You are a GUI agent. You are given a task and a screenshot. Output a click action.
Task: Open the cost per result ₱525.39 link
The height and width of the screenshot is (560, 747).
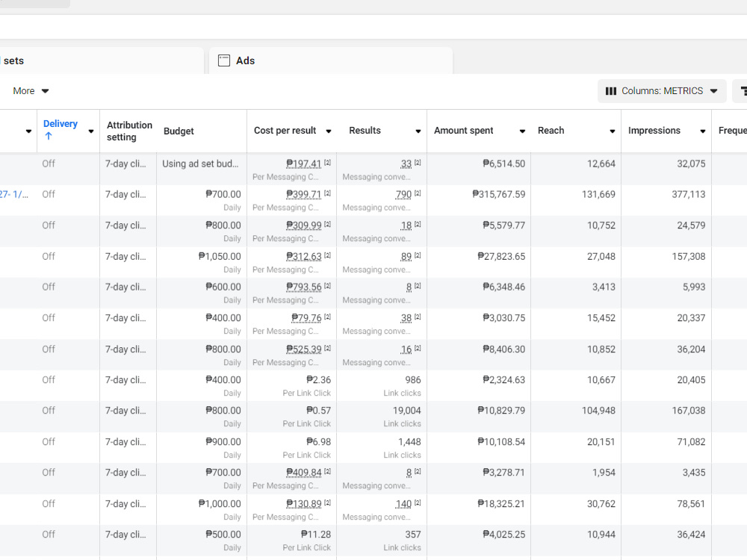[303, 349]
